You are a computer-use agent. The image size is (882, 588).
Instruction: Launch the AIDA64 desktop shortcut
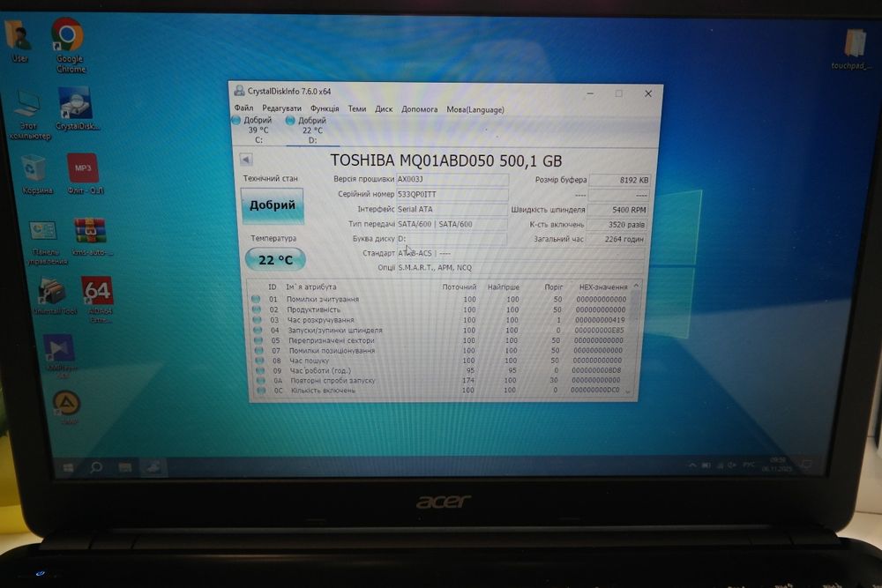pyautogui.click(x=98, y=299)
